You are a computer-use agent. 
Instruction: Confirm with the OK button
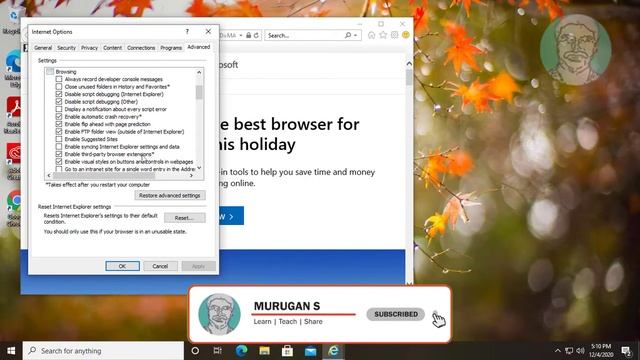click(122, 266)
